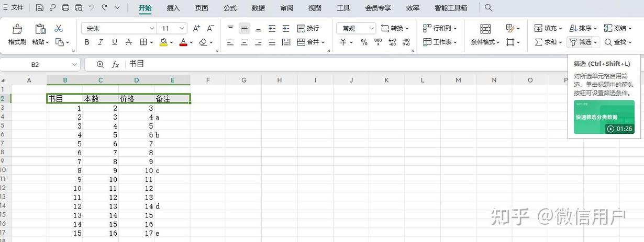
Task: Click the Fill (填充) button
Action: 548,28
